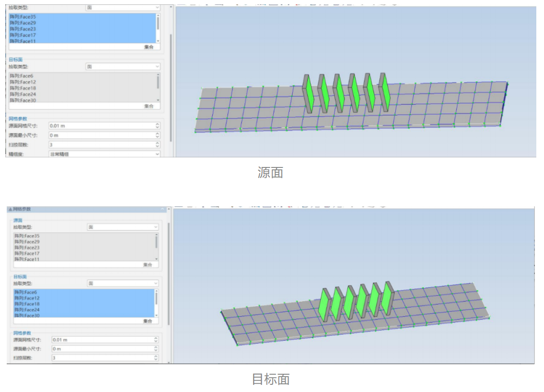Click 集合 button under blue-highlighted Face35 list
This screenshot has width=544, height=392.
click(x=149, y=47)
